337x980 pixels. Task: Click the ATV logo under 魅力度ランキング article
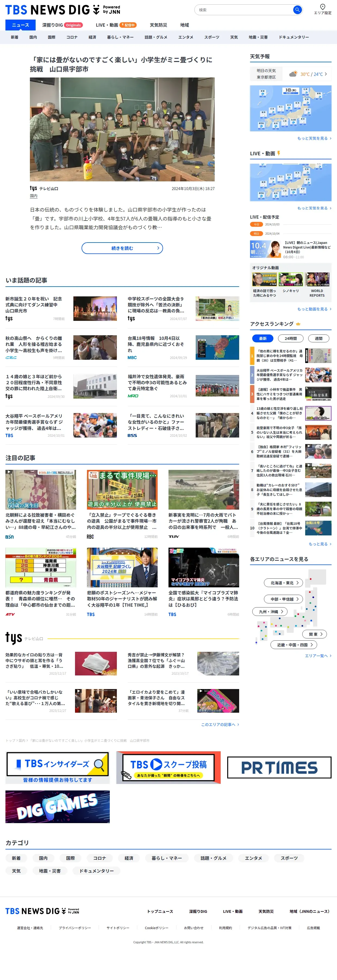pyautogui.click(x=10, y=614)
